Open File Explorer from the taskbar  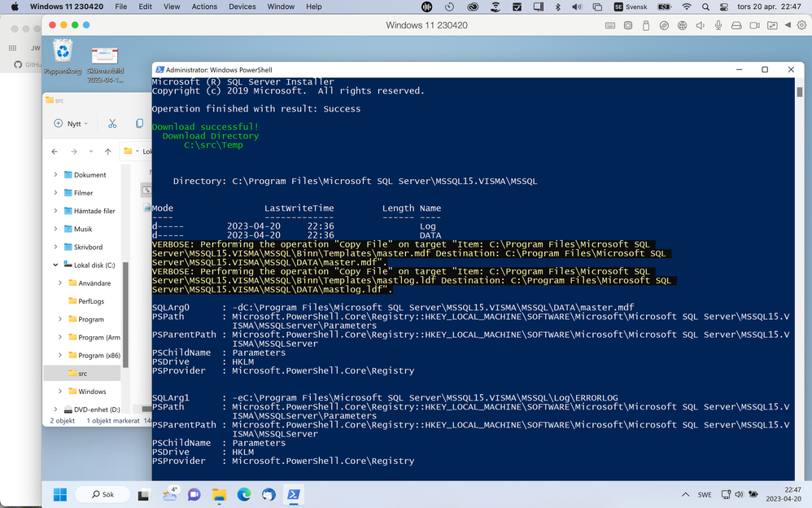point(219,495)
